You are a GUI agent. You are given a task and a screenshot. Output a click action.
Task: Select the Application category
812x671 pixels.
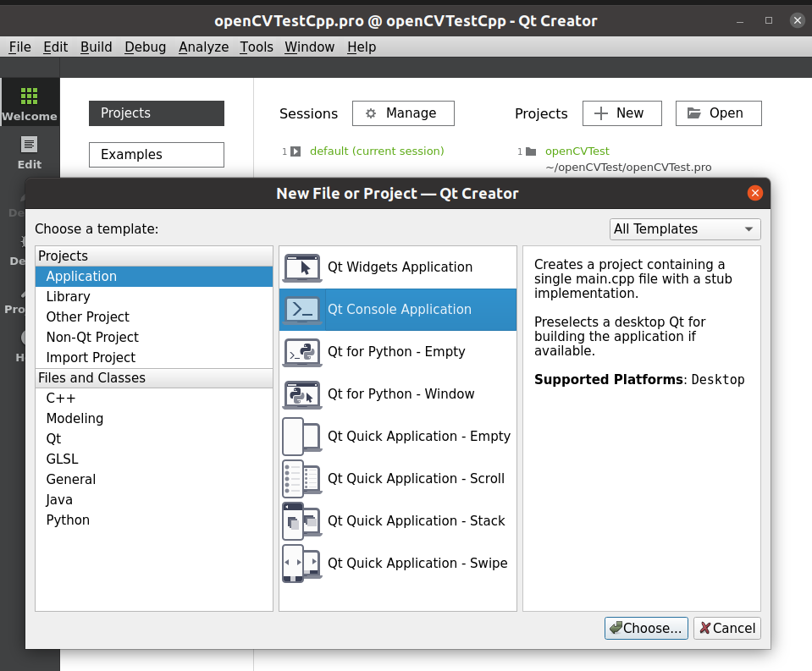[x=154, y=277]
